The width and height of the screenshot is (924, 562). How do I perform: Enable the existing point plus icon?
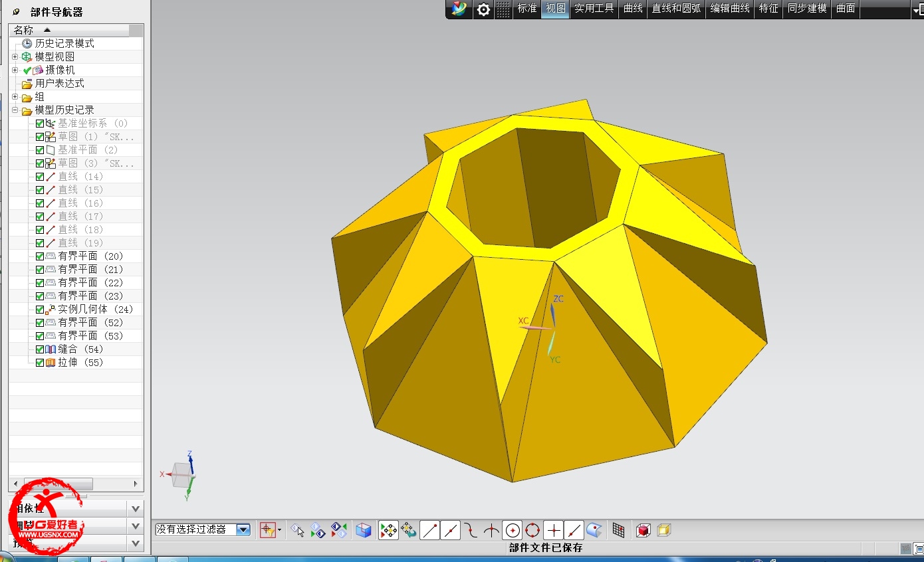[x=553, y=530]
